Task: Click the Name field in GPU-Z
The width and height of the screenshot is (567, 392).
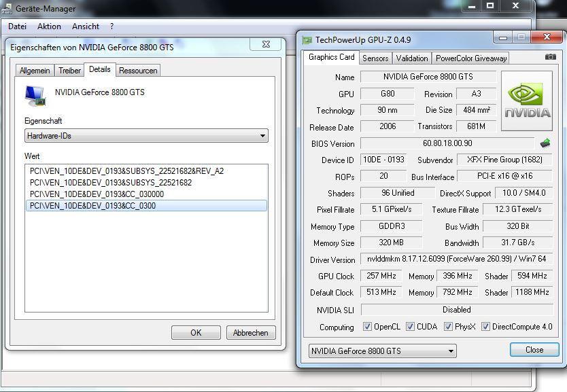Action: [x=428, y=77]
